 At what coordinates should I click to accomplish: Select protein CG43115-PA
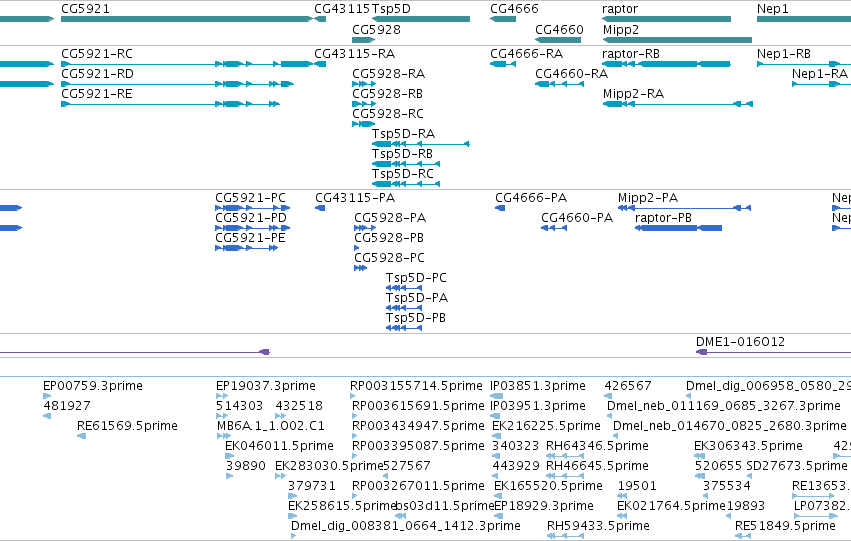[320, 208]
